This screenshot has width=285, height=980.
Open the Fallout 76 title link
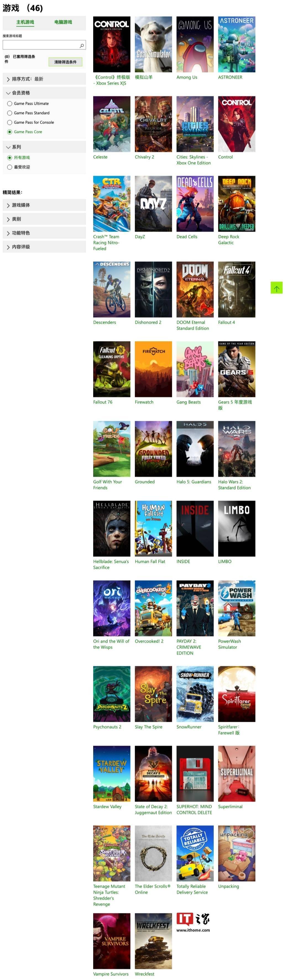[x=103, y=402]
